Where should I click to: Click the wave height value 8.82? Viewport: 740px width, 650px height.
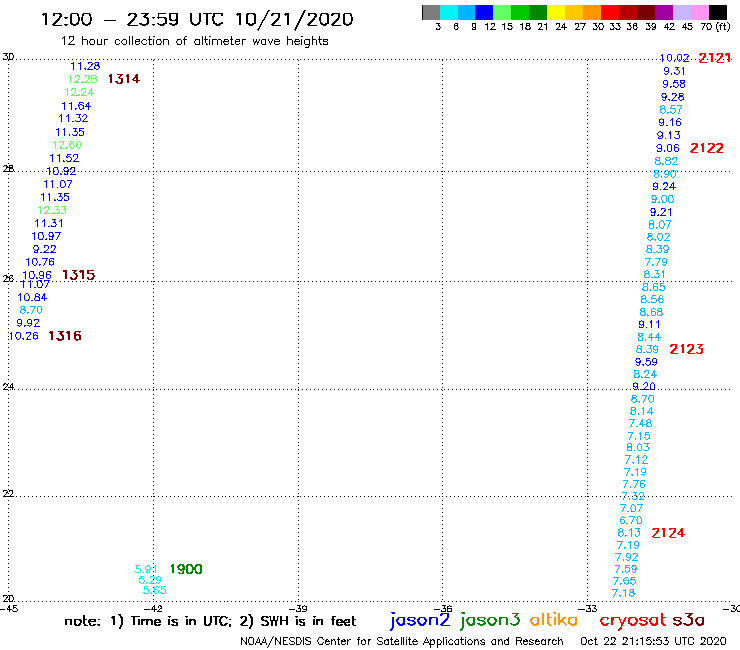pyautogui.click(x=666, y=161)
